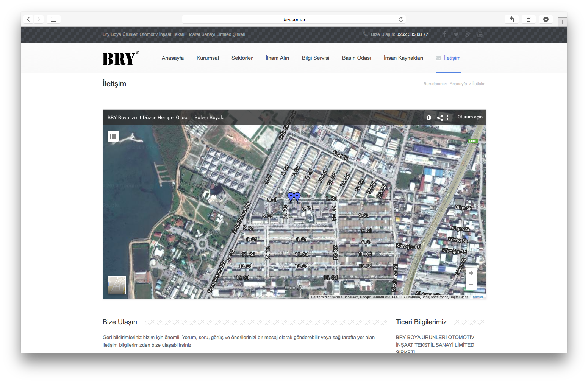
Task: Click the Oturum açın sign-in link
Action: 470,117
